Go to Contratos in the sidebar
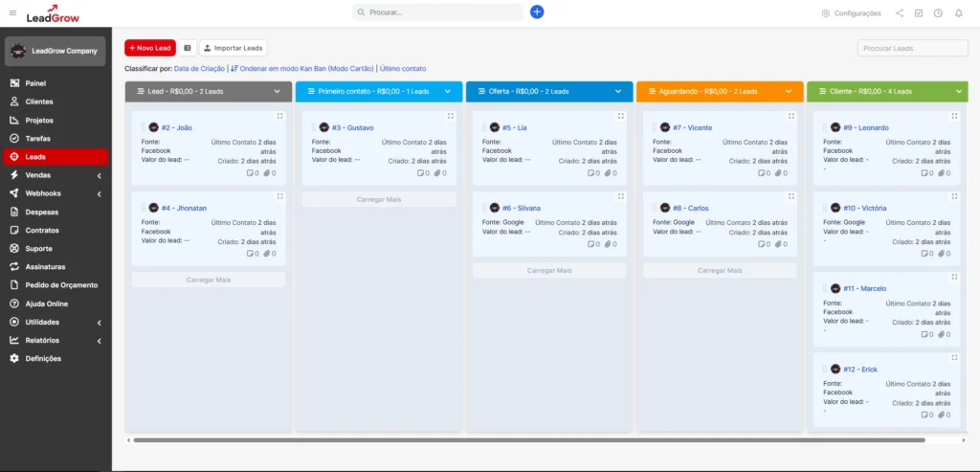This screenshot has height=472, width=980. (x=42, y=231)
